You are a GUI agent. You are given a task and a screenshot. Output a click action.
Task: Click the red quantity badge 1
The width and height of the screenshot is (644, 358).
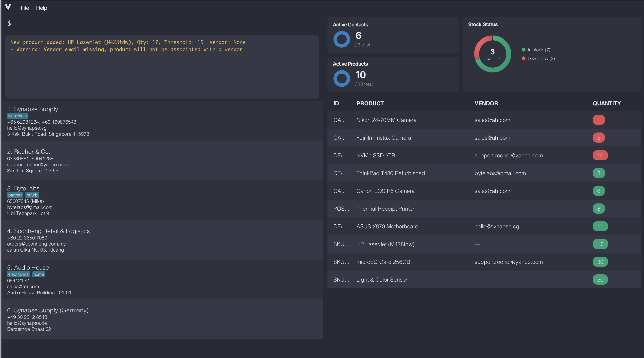pos(599,120)
